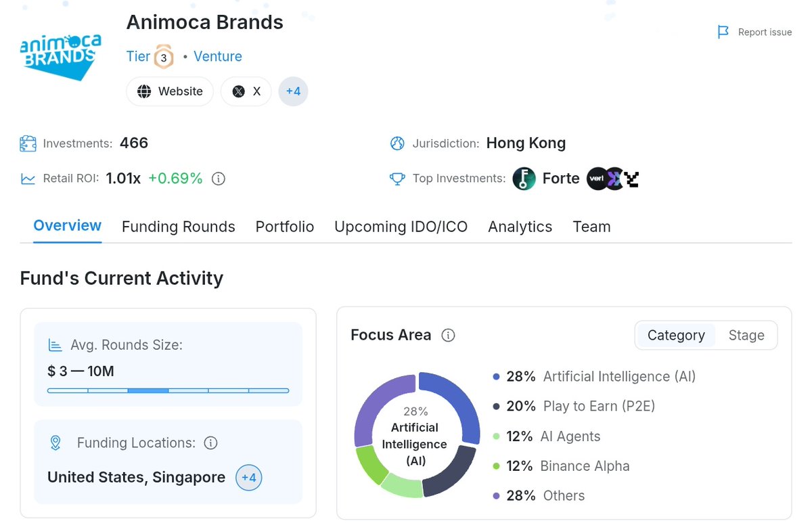This screenshot has width=812, height=523.
Task: Click the Focus Area info icon
Action: click(448, 335)
